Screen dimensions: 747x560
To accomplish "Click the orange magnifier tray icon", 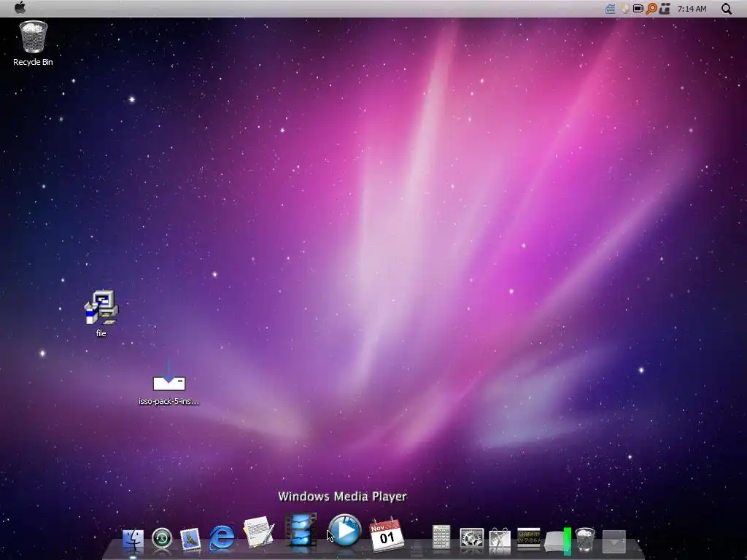I will [x=651, y=9].
